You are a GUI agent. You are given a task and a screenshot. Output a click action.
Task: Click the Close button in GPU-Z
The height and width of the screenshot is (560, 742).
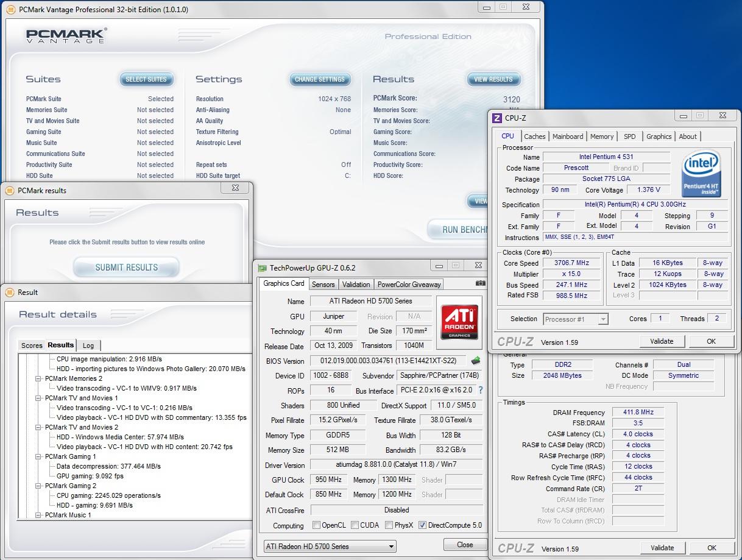[465, 545]
